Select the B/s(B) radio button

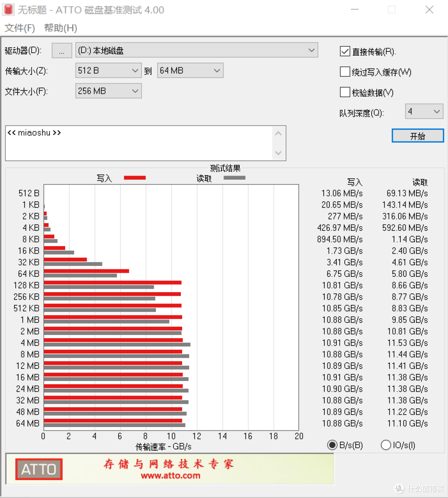click(x=332, y=445)
